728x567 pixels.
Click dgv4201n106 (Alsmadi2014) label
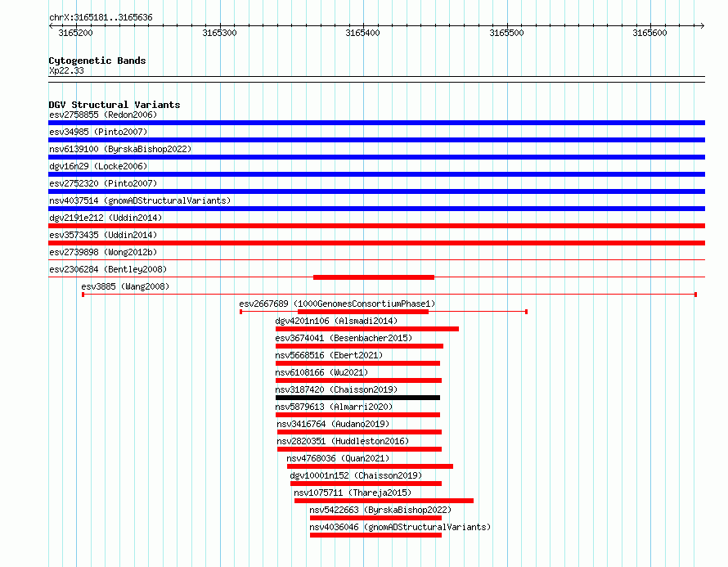(336, 321)
